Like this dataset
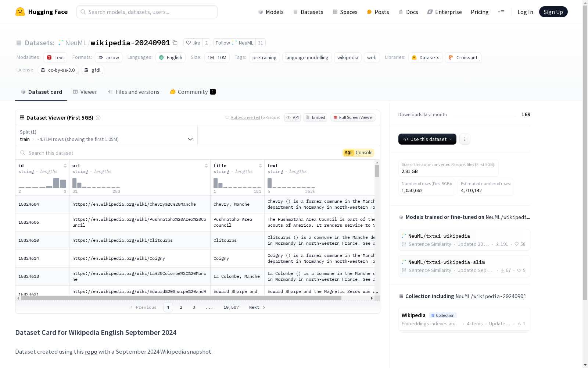Image resolution: width=588 pixels, height=368 pixels. click(193, 43)
